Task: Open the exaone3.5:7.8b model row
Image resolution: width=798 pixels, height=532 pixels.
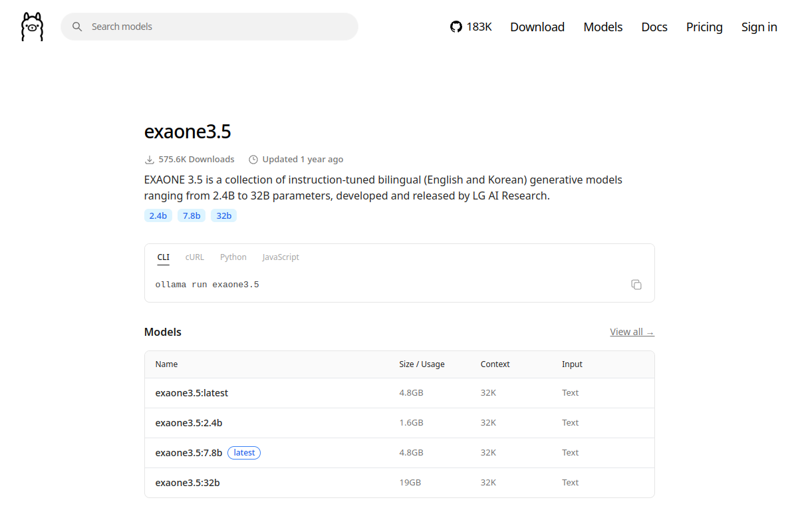Action: 400,453
